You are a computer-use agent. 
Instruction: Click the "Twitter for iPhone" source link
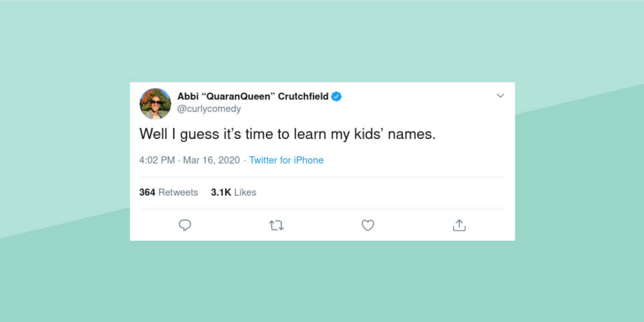286,160
